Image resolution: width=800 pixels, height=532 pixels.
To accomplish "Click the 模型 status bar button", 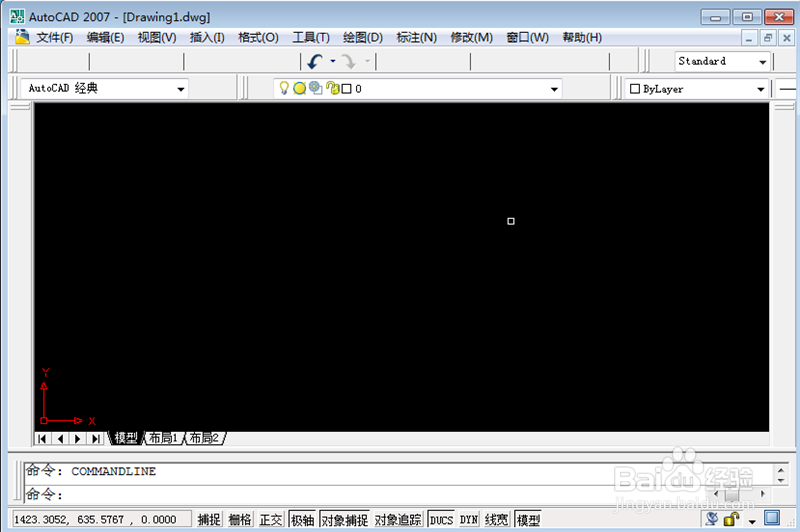I will click(x=528, y=520).
